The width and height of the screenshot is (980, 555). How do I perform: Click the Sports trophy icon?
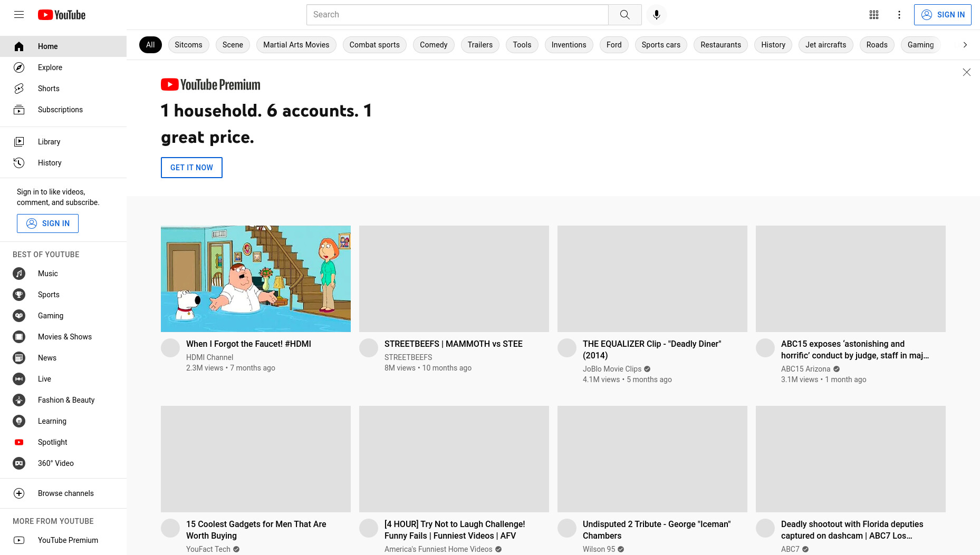pyautogui.click(x=19, y=295)
